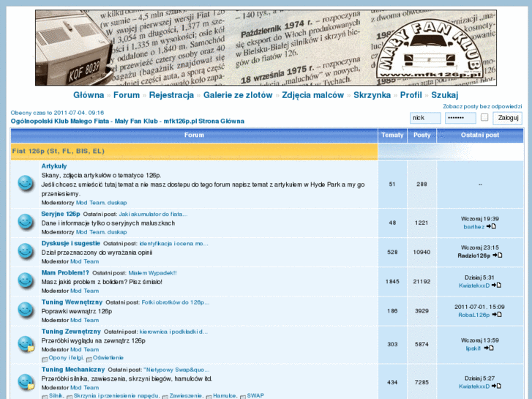Viewport: 532px width, 399px height.
Task: Open the Fiat 126p (St, FL, BIS, EL) category
Action: coord(59,151)
